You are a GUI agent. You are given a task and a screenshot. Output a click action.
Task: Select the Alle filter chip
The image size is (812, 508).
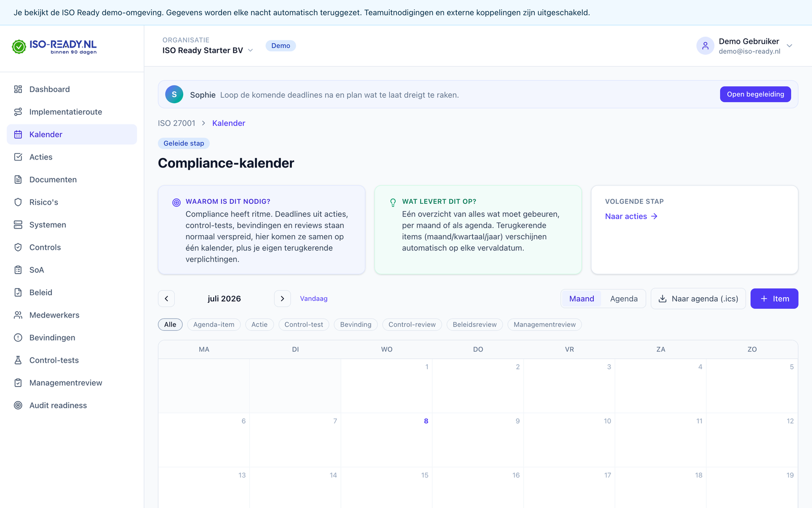tap(171, 325)
